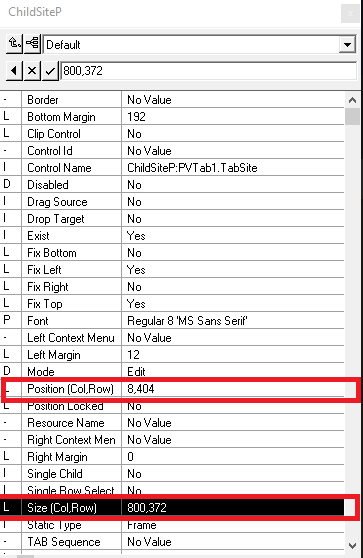This screenshot has width=363, height=558.
Task: Click scrollbar up arrow in property list
Action: pyautogui.click(x=352, y=100)
